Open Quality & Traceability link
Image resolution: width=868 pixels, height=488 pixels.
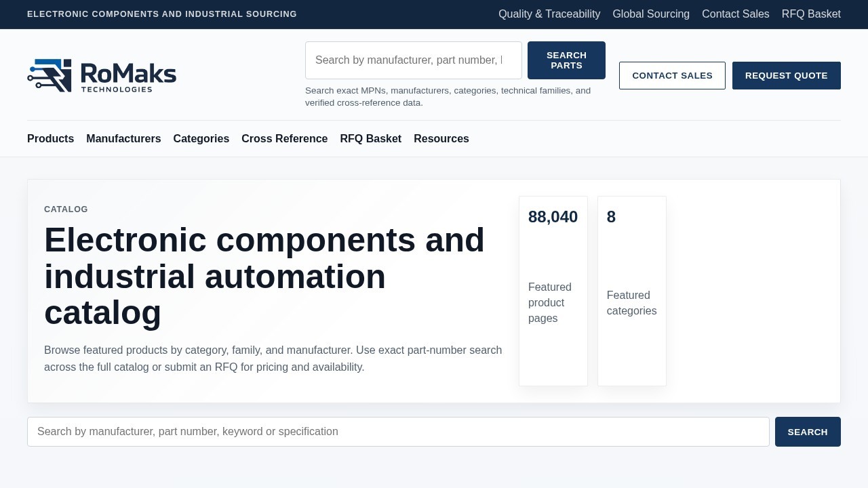[x=549, y=14]
